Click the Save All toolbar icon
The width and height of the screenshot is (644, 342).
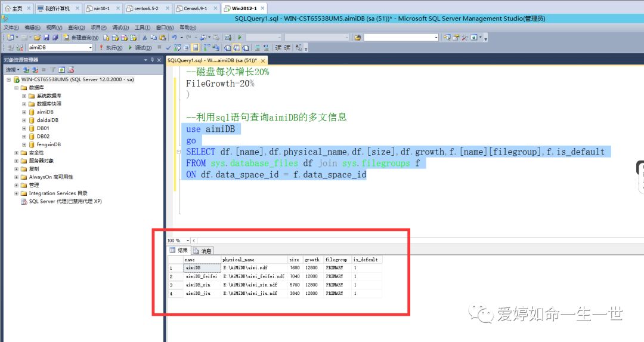pyautogui.click(x=55, y=38)
